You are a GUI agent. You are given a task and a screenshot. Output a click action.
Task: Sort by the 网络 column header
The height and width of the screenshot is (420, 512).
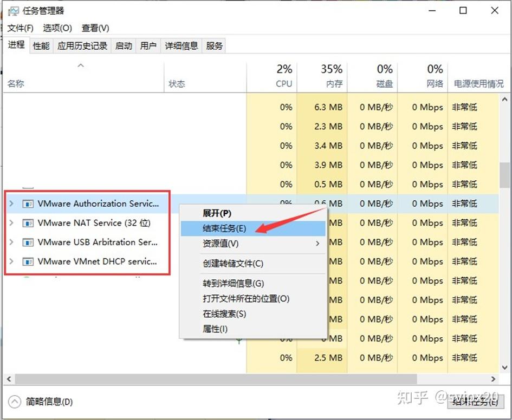pyautogui.click(x=423, y=77)
